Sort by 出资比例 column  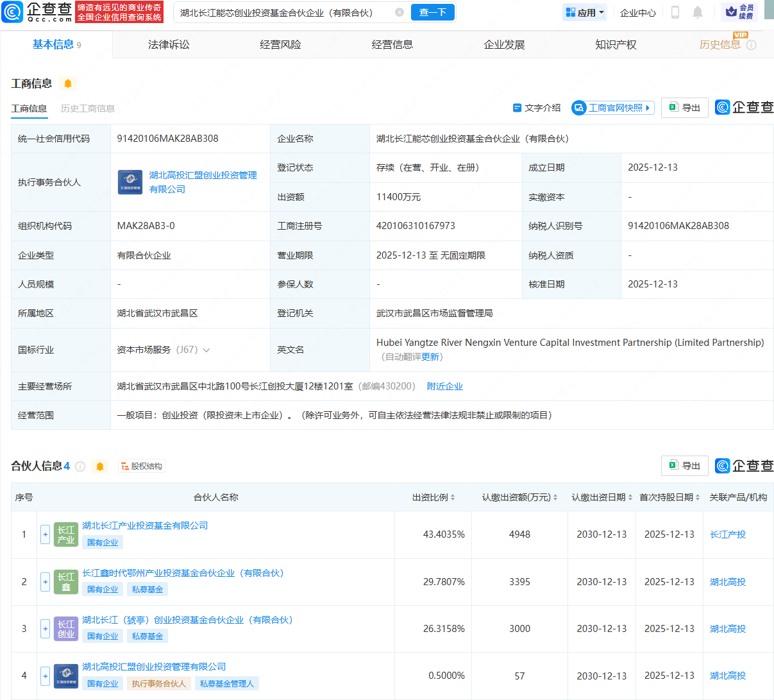pos(453,498)
